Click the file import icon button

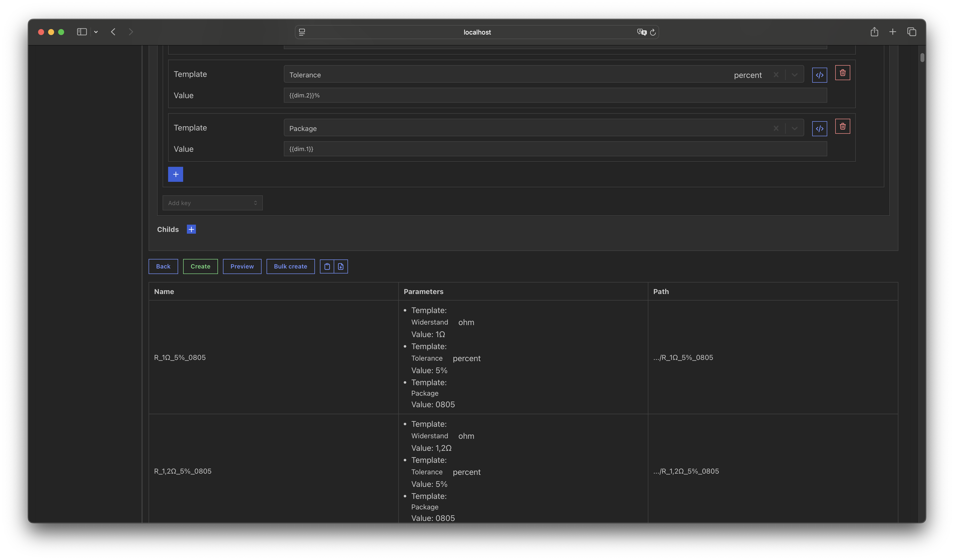(x=341, y=266)
